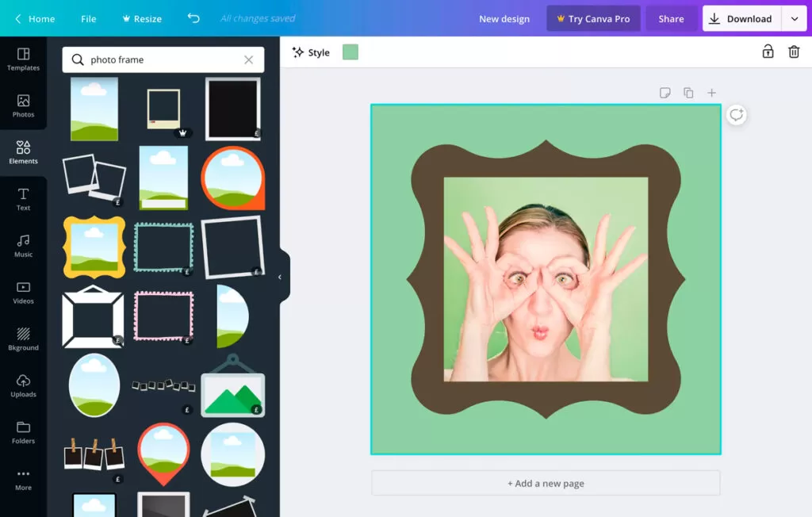This screenshot has height=517, width=812.
Task: Select the large black rectangular frame
Action: coord(233,109)
